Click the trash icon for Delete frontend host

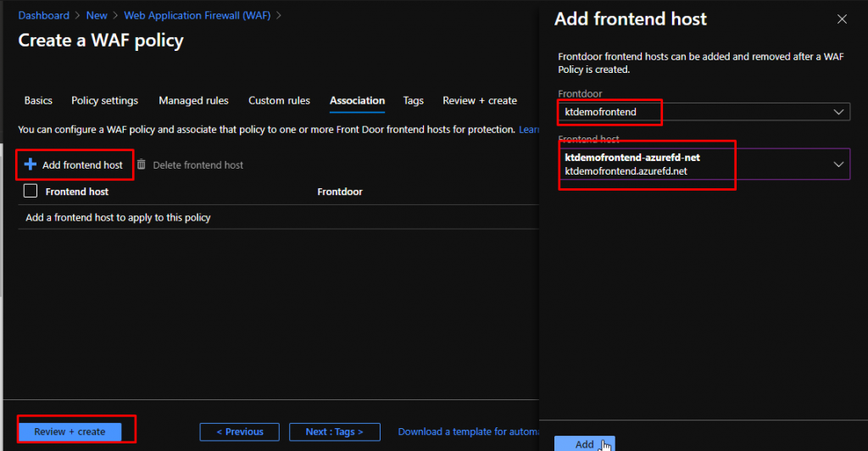(142, 164)
